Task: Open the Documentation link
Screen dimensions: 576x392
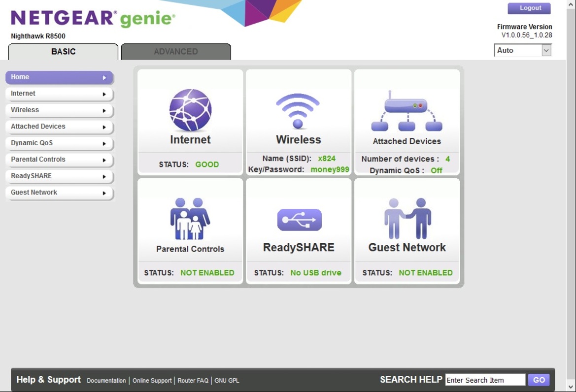Action: click(x=106, y=381)
